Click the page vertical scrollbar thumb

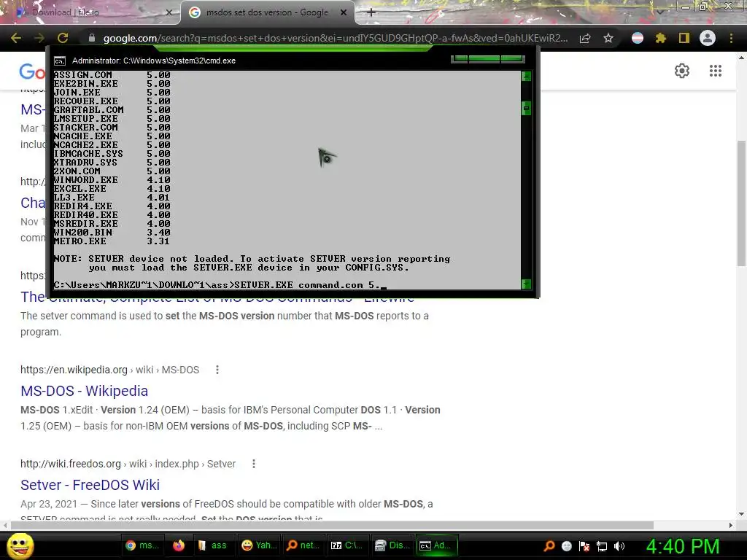click(741, 203)
